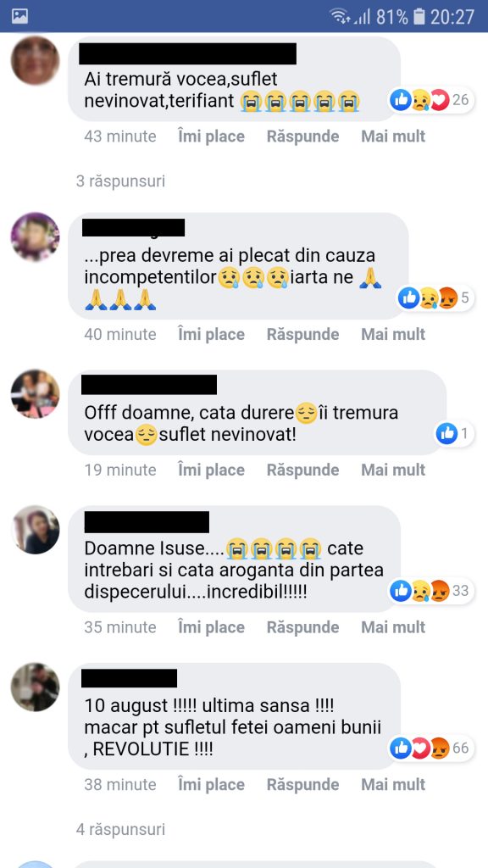Like the 'Doamne Isuse' comment via Îmi place
Screen dimensions: 488x868
211,627
